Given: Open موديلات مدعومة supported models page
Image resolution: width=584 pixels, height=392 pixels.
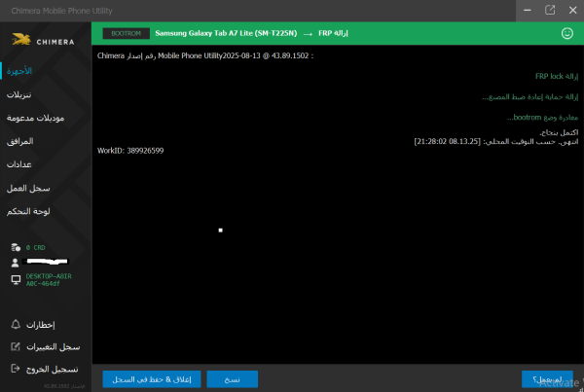Looking at the screenshot, I should [x=35, y=118].
